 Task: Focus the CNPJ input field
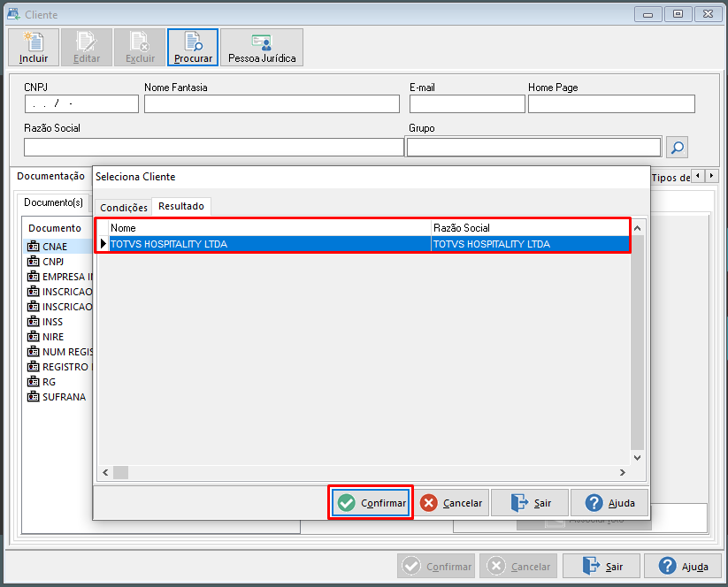point(81,104)
